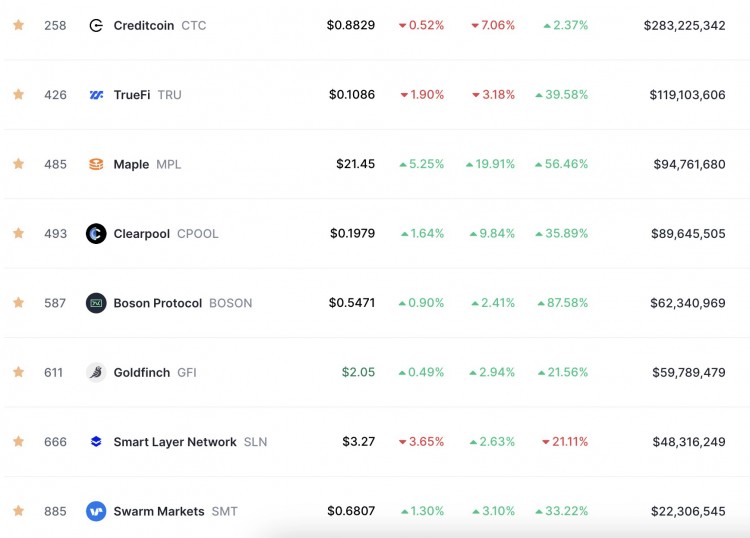Unfavorite Swarm Markets using its star
The width and height of the screenshot is (750, 538).
[x=18, y=511]
